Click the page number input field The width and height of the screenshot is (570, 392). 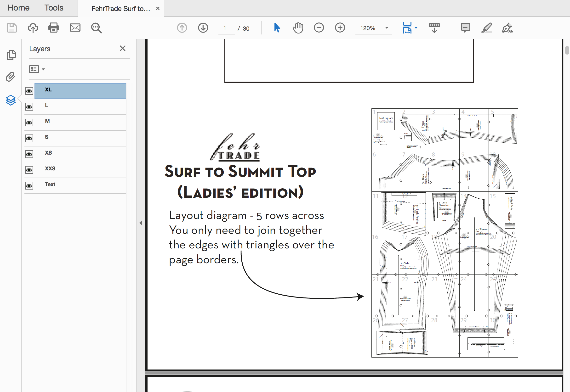click(x=226, y=28)
